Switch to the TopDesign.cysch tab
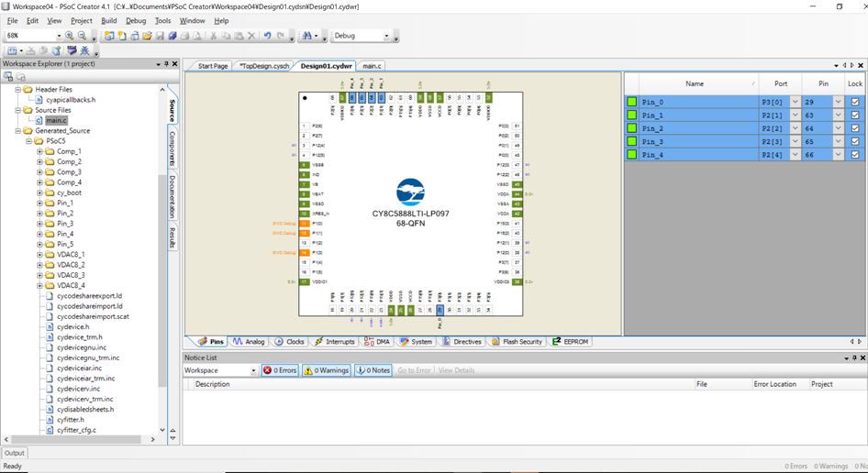This screenshot has height=473, width=868. (263, 66)
